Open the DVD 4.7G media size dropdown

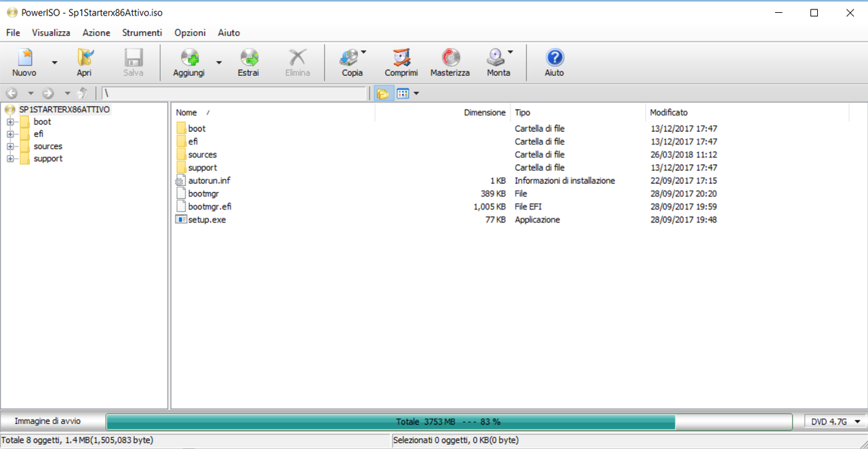click(x=835, y=422)
